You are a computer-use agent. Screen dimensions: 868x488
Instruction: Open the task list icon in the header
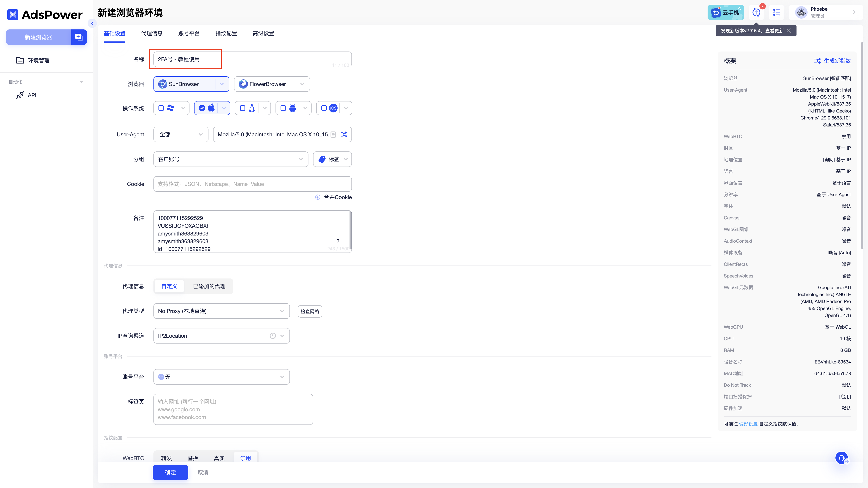pyautogui.click(x=776, y=12)
